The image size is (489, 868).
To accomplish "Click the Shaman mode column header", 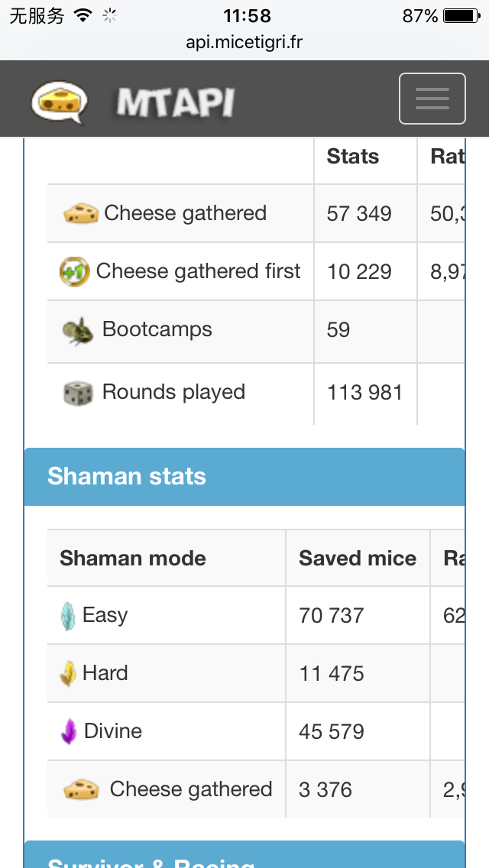I will (133, 558).
